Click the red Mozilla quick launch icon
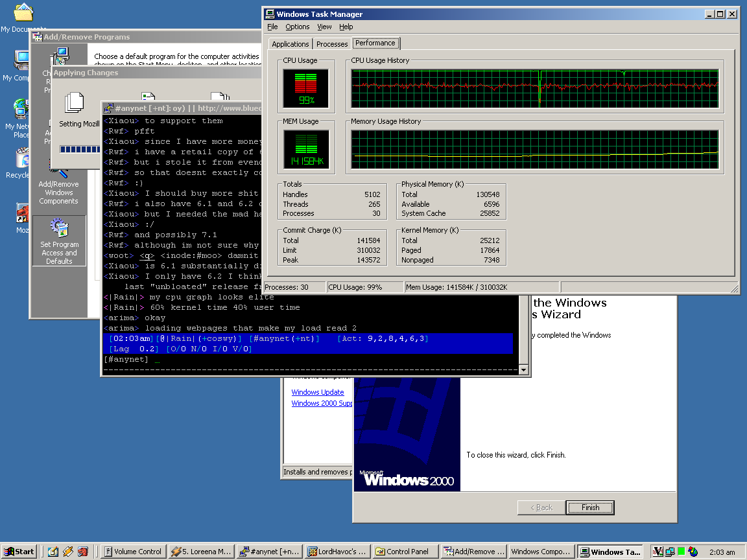This screenshot has height=560, width=747. (x=83, y=552)
